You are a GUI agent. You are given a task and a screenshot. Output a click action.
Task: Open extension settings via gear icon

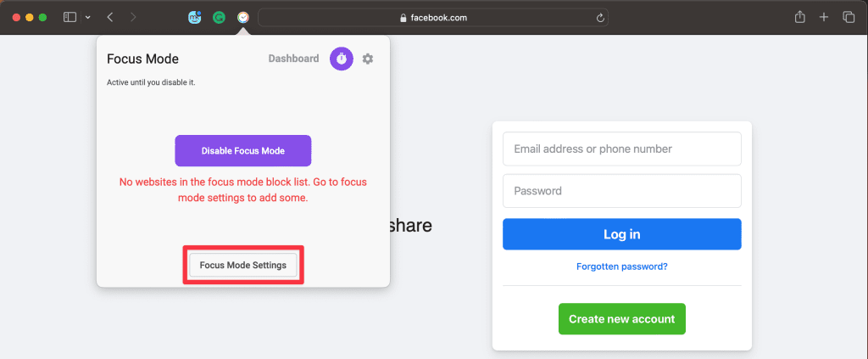coord(368,59)
